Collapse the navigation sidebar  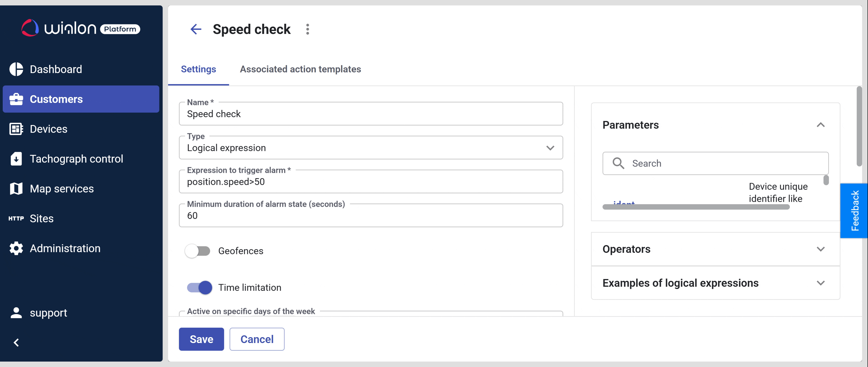[16, 342]
